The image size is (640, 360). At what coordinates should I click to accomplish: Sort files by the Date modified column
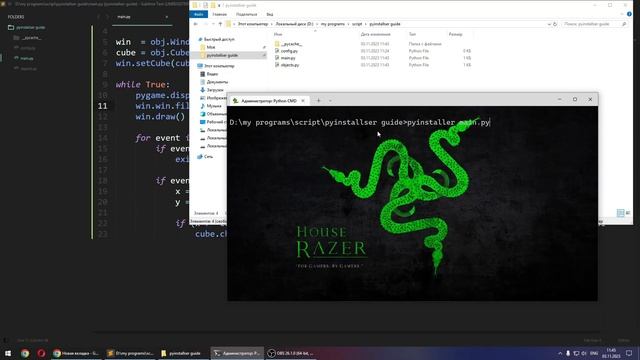[x=376, y=34]
